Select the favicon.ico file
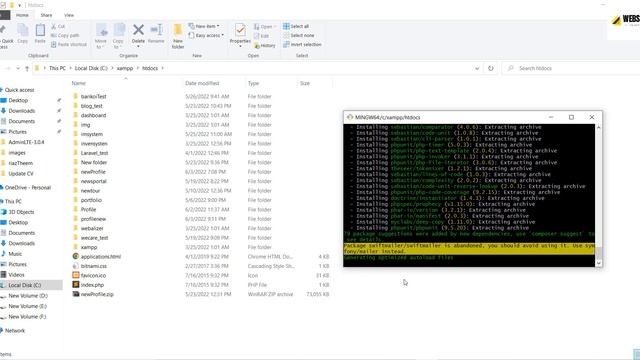Viewport: 640px width, 360px height. 93,276
